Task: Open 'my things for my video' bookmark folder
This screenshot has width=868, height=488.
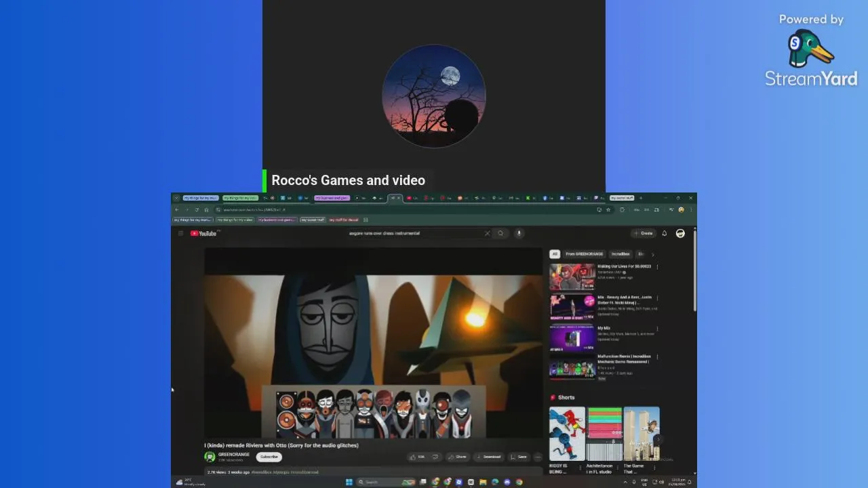Action: (235, 220)
